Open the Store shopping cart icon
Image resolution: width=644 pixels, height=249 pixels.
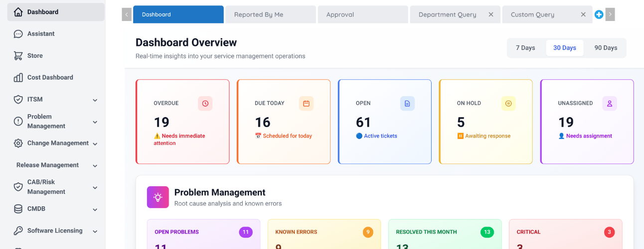18,56
